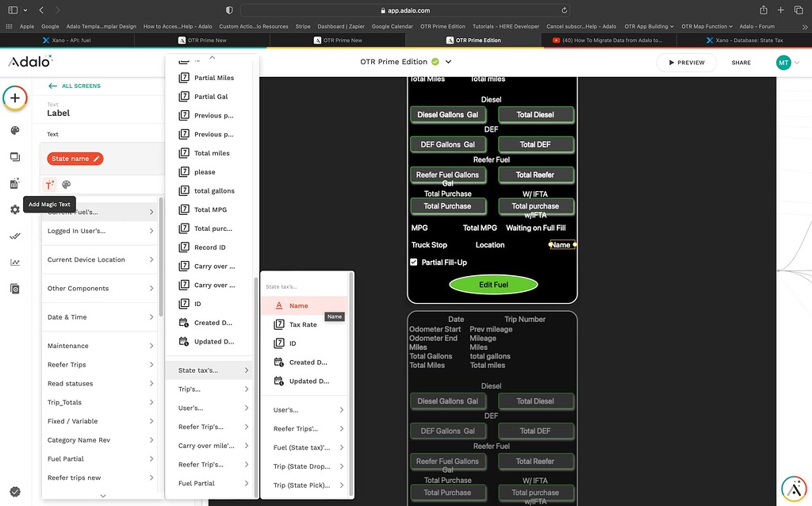
Task: Click the Settings gear icon in sidebar
Action: 13,208
